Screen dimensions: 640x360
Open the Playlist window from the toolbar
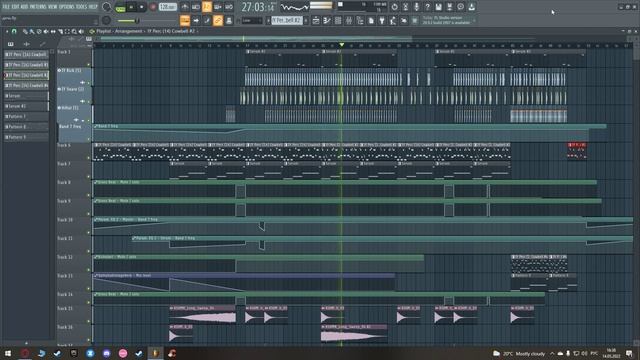316,20
